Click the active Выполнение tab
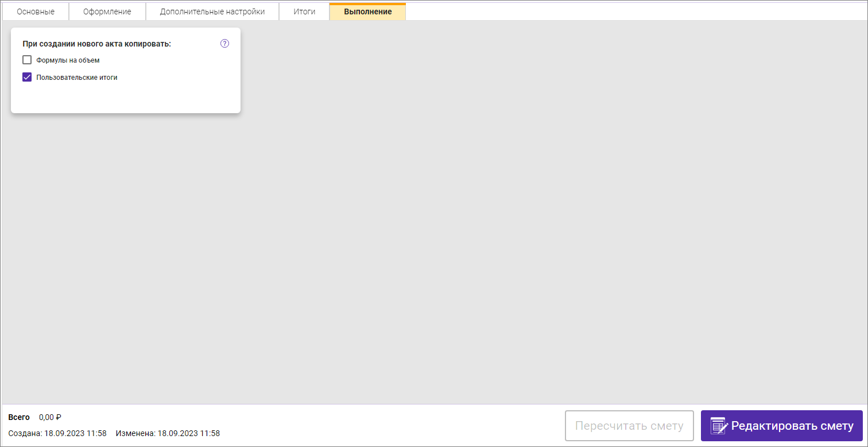The image size is (868, 447). pyautogui.click(x=367, y=11)
